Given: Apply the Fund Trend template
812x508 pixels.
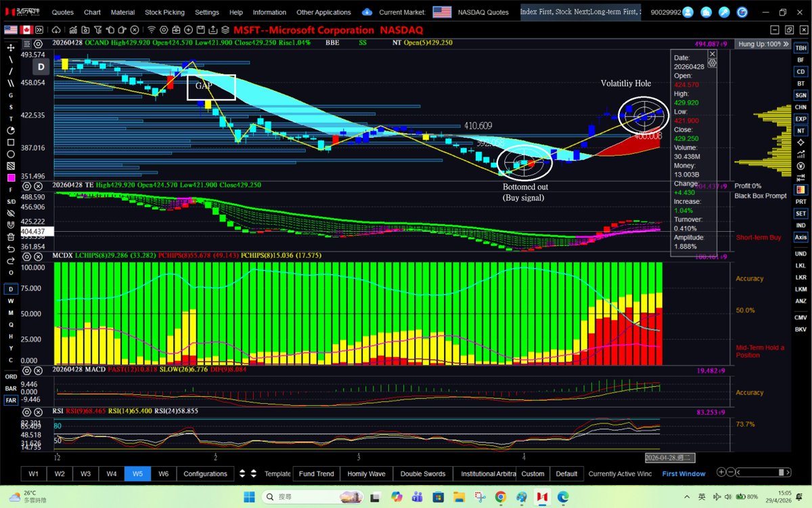Looking at the screenshot, I should 316,473.
